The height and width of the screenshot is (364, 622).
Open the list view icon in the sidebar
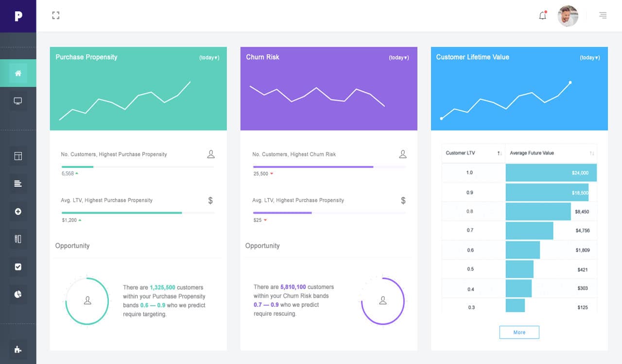[x=18, y=183]
